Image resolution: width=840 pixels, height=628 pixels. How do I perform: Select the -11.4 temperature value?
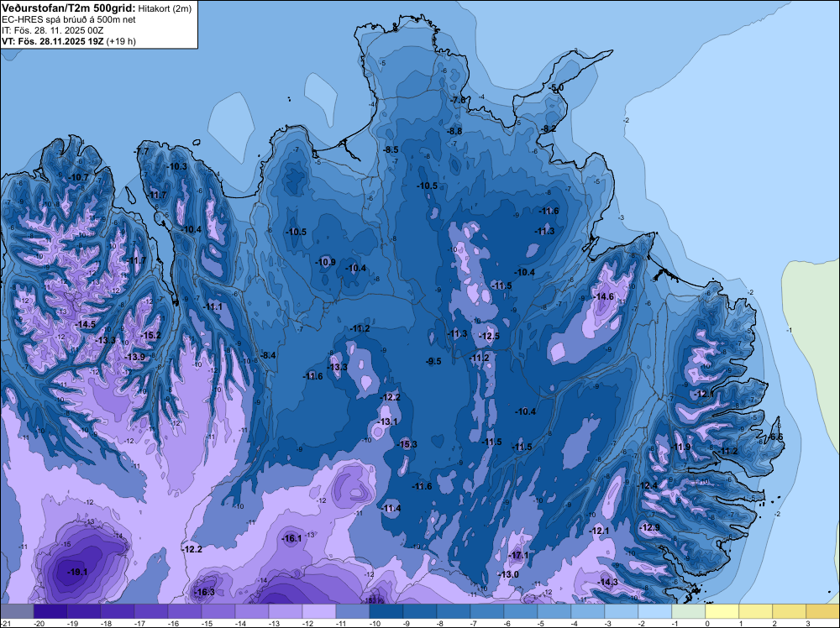tap(391, 508)
